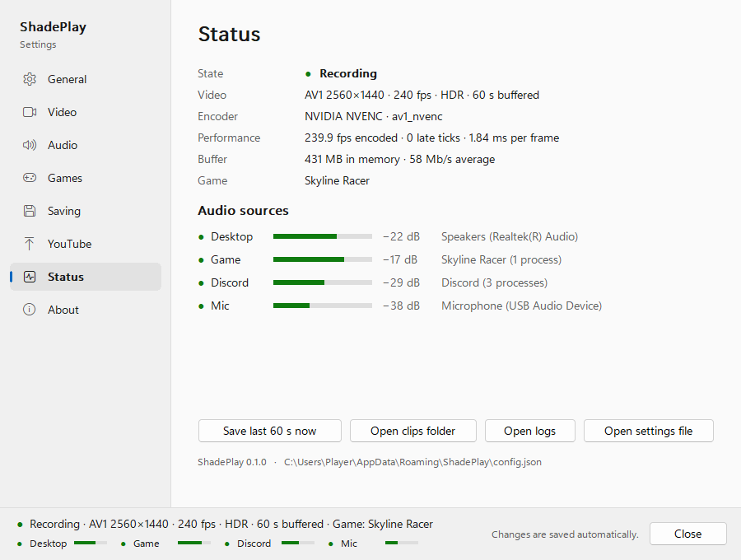
Task: Close the settings window
Action: click(688, 534)
